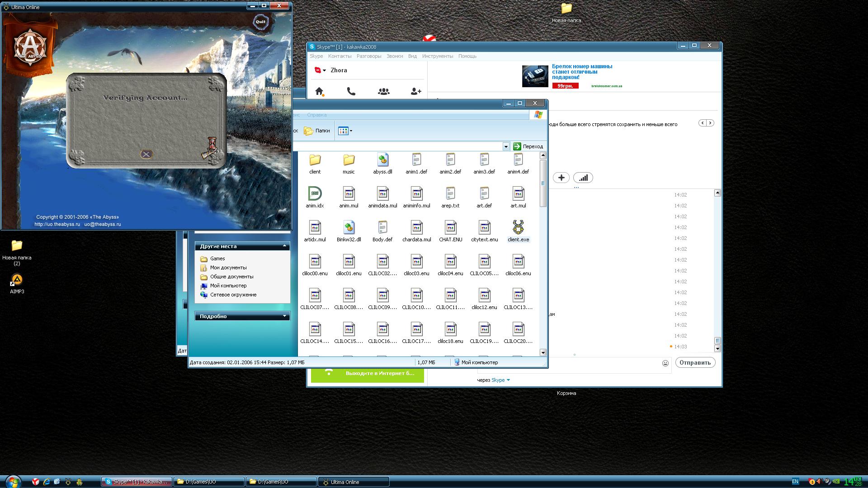This screenshot has height=488, width=868.
Task: Click the Брелок номер машины ad link
Action: coord(582,72)
